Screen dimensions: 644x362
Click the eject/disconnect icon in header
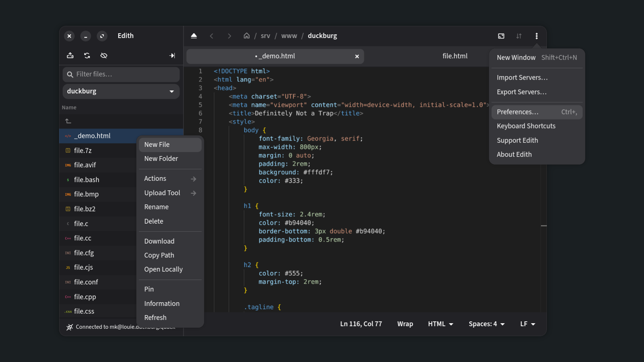(194, 36)
